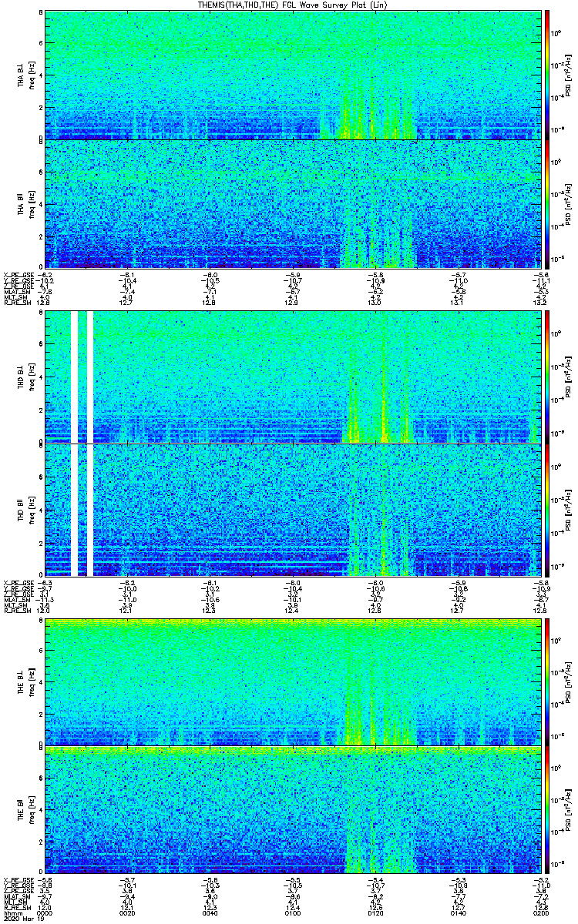The image size is (578, 924).
Task: Click the color bar beside THA B-parallel panel
Action: click(x=546, y=206)
